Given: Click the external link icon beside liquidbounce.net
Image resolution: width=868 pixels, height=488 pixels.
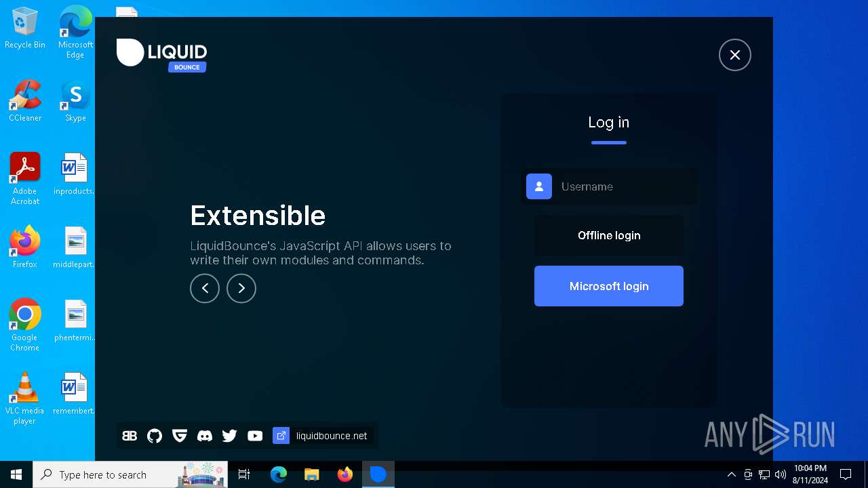Looking at the screenshot, I should [x=281, y=436].
